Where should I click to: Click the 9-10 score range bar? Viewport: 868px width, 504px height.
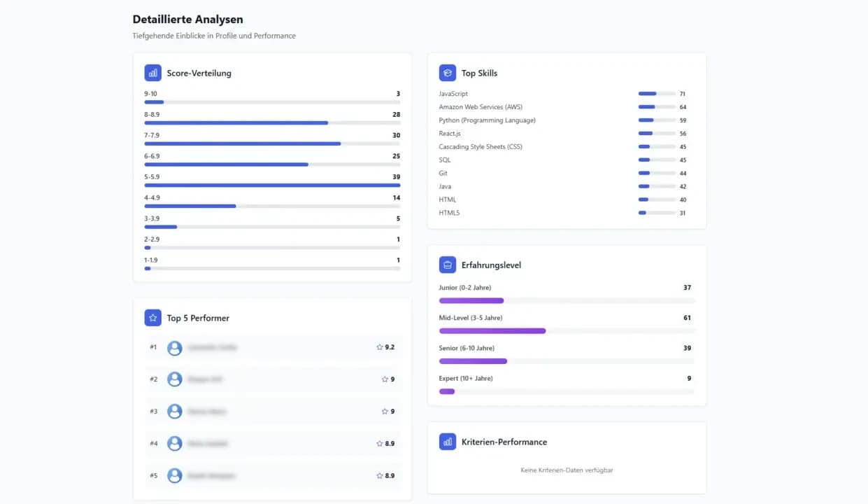pyautogui.click(x=272, y=102)
